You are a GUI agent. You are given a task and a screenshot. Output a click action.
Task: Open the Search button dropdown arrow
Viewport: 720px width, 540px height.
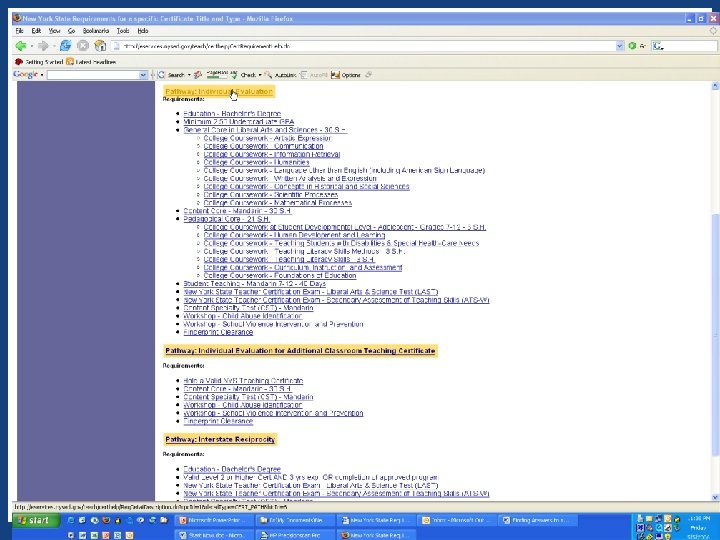tap(189, 75)
